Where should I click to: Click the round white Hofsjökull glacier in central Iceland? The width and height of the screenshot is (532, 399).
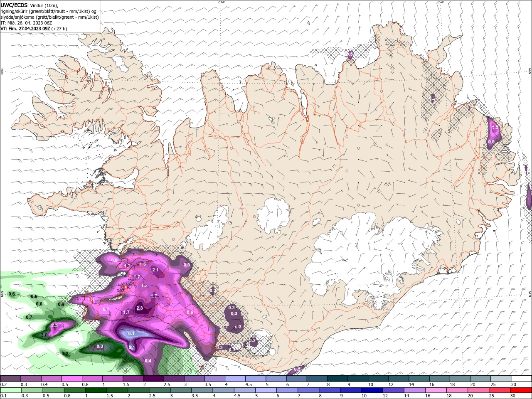click(273, 216)
